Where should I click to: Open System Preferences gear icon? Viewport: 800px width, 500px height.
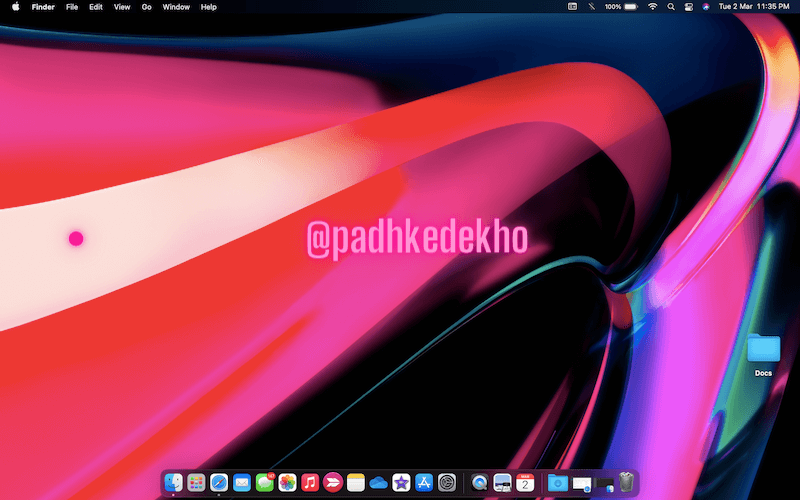(x=447, y=482)
